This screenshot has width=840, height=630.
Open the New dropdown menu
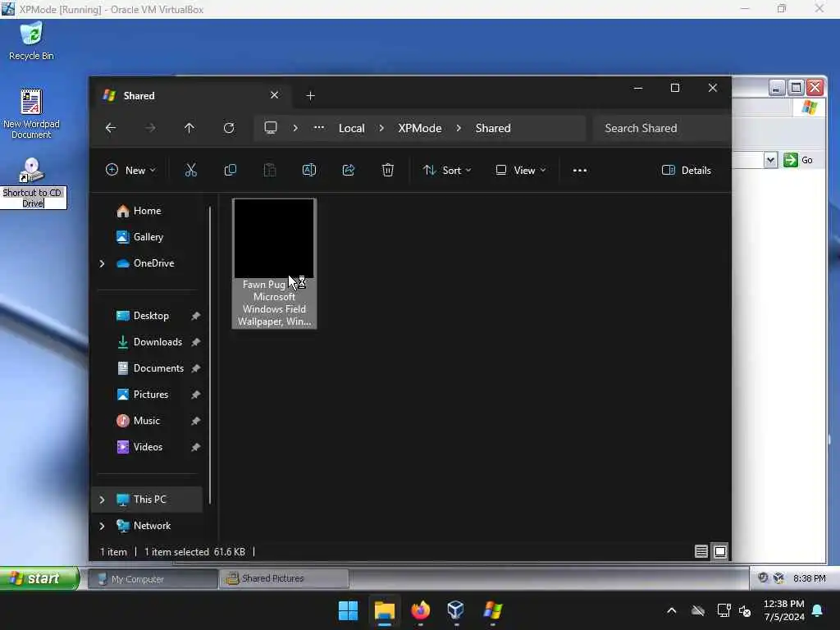click(x=130, y=171)
